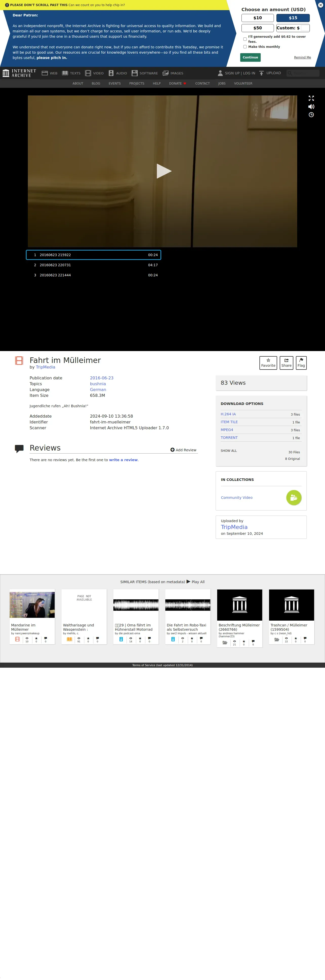Image resolution: width=325 pixels, height=980 pixels.
Task: Download the H.264 IA files
Action: point(228,414)
